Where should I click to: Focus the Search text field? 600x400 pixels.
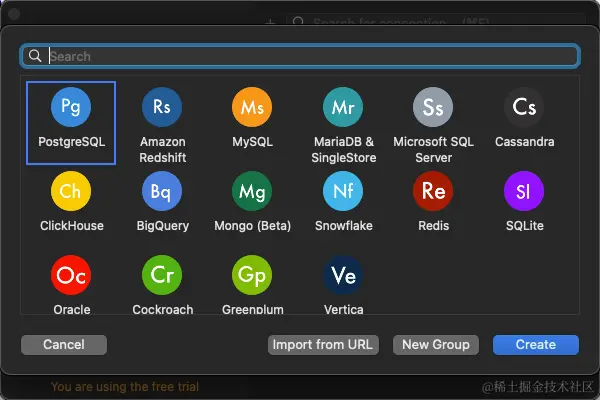pos(300,56)
